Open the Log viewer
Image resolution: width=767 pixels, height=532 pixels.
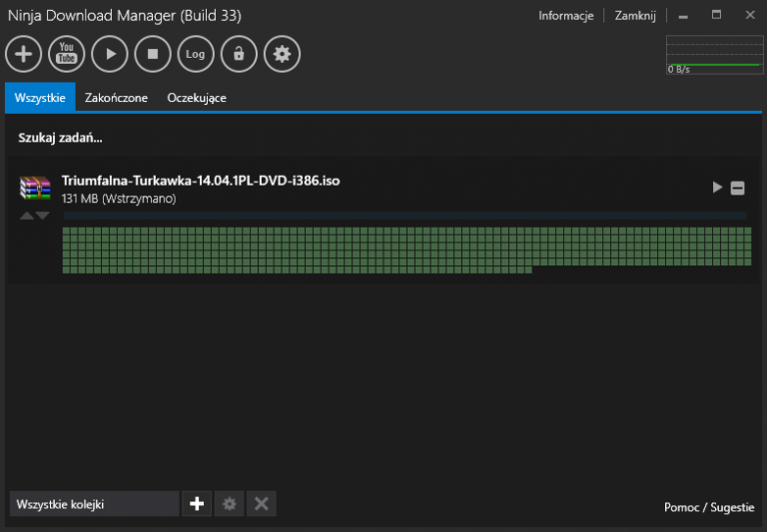click(196, 54)
